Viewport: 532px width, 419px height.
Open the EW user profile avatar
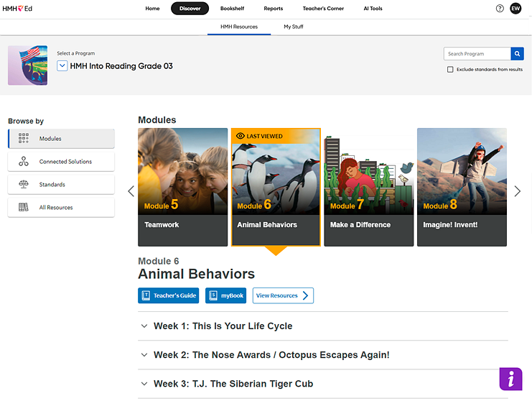(x=515, y=9)
